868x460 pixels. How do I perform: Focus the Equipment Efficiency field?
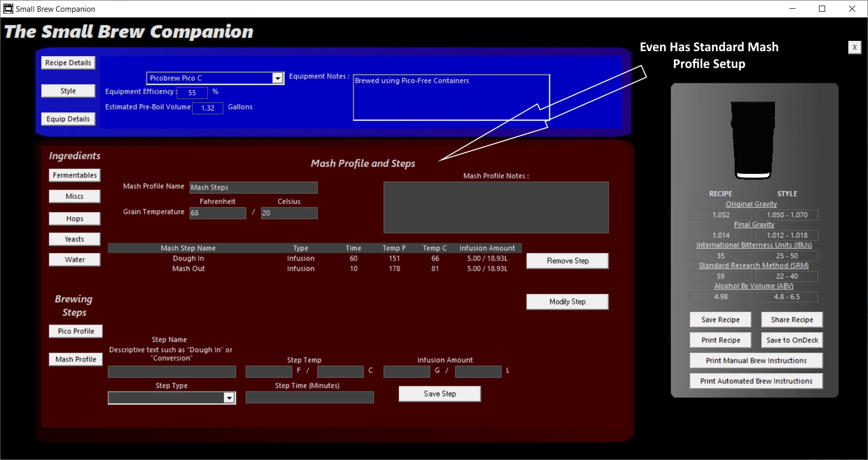[x=192, y=93]
